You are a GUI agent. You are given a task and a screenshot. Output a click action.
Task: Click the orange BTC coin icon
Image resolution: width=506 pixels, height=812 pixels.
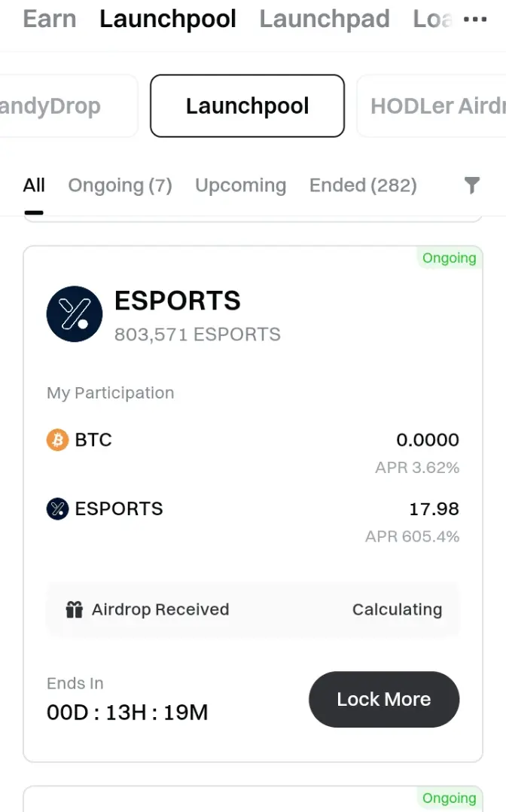click(57, 440)
